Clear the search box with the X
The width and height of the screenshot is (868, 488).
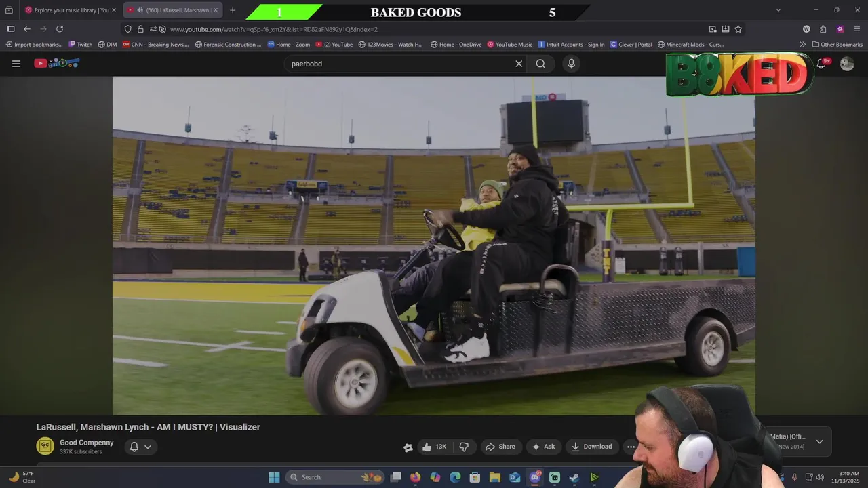519,64
